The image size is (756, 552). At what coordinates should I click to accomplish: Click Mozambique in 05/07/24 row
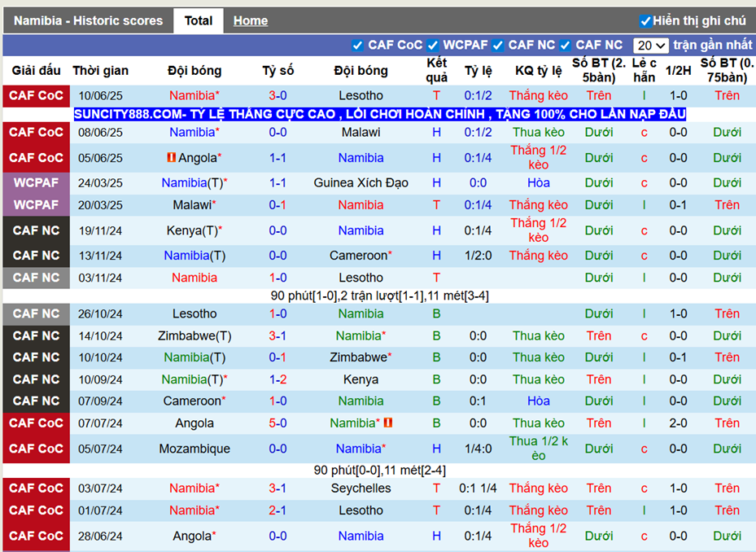(x=194, y=449)
